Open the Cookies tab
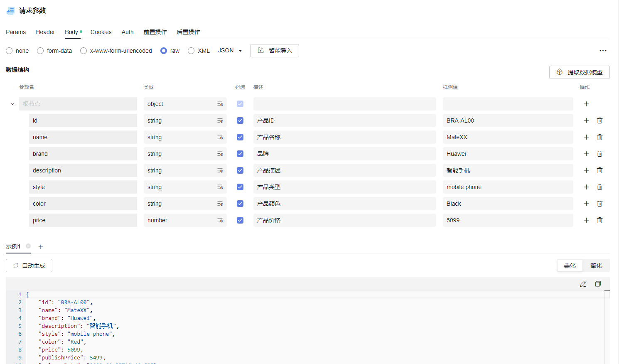619x364 pixels. (101, 32)
